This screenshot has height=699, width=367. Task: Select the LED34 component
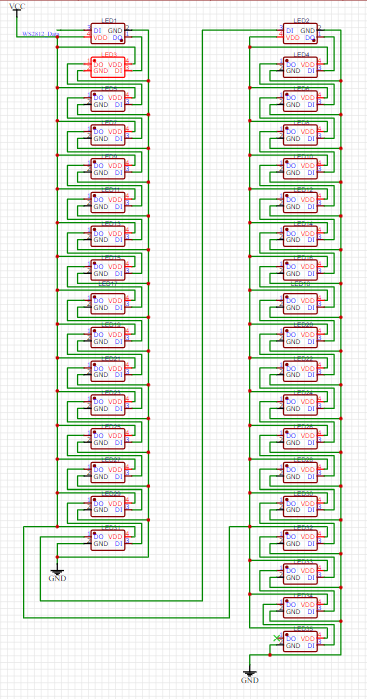tap(301, 608)
